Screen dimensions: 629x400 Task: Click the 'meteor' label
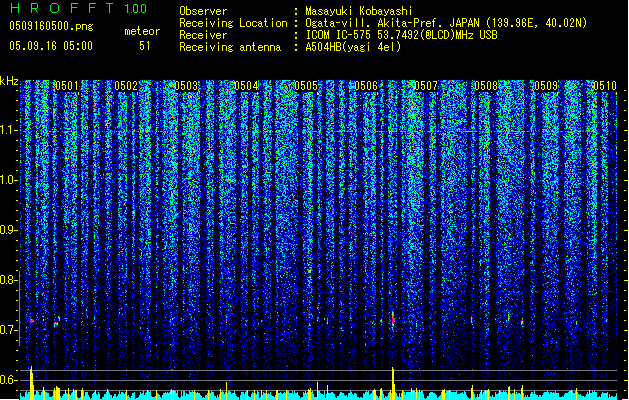pos(142,31)
